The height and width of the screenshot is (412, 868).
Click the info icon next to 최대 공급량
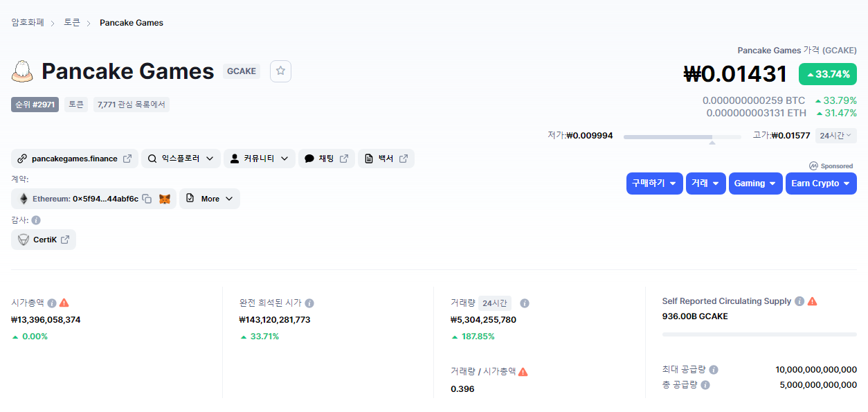pyautogui.click(x=714, y=370)
